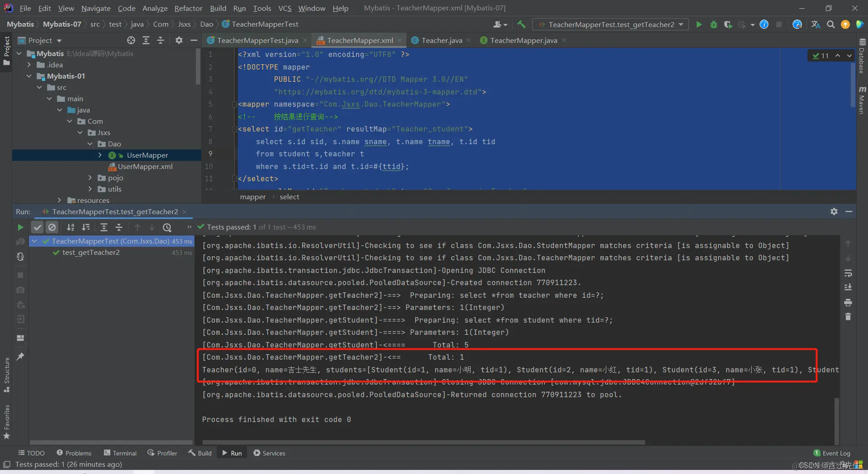Clear all console output with trash icon
The width and height of the screenshot is (868, 474).
[x=848, y=317]
